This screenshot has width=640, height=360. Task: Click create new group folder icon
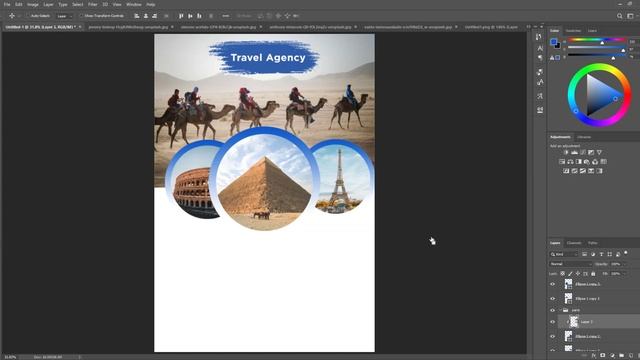(x=621, y=356)
